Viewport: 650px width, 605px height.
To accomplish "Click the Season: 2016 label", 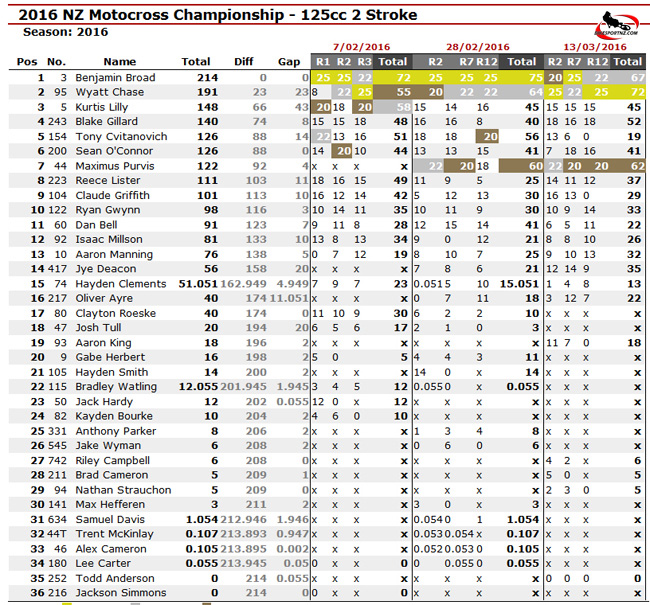I will 65,32.
